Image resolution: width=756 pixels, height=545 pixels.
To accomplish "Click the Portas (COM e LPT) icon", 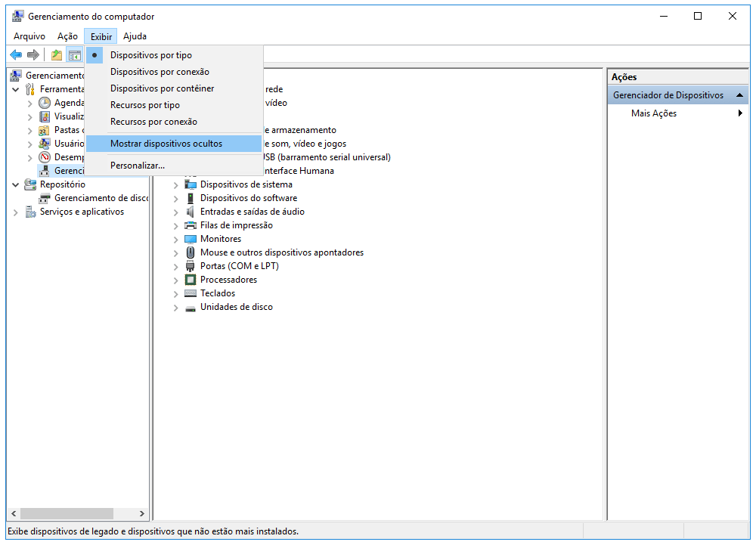I will [189, 266].
